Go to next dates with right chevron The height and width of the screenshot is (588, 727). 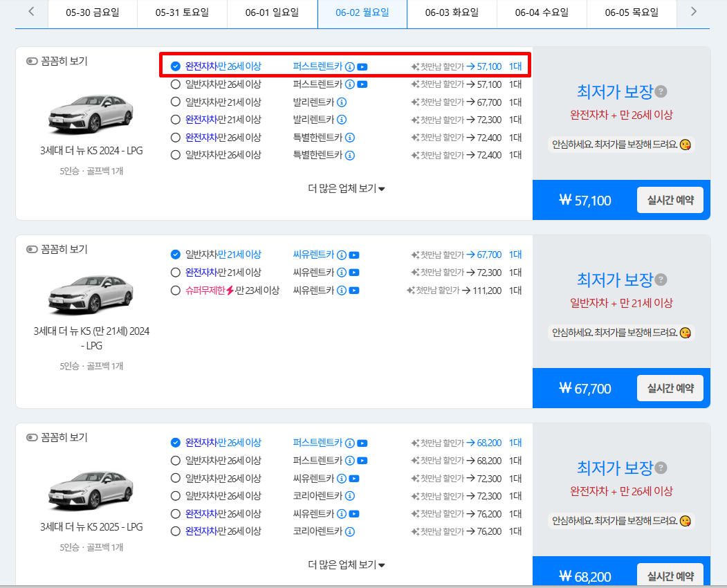click(x=694, y=12)
